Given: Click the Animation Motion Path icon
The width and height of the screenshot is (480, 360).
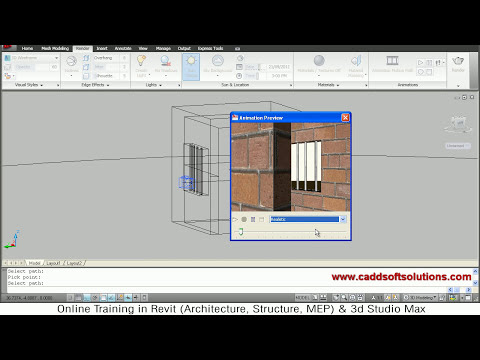Looking at the screenshot, I should [392, 61].
